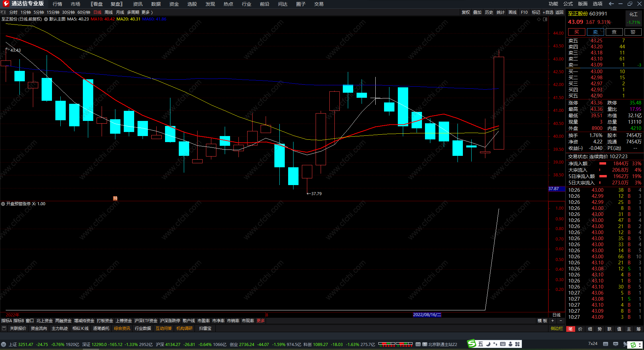
Task: Switch to 周线 weekly chart
Action: (x=109, y=12)
